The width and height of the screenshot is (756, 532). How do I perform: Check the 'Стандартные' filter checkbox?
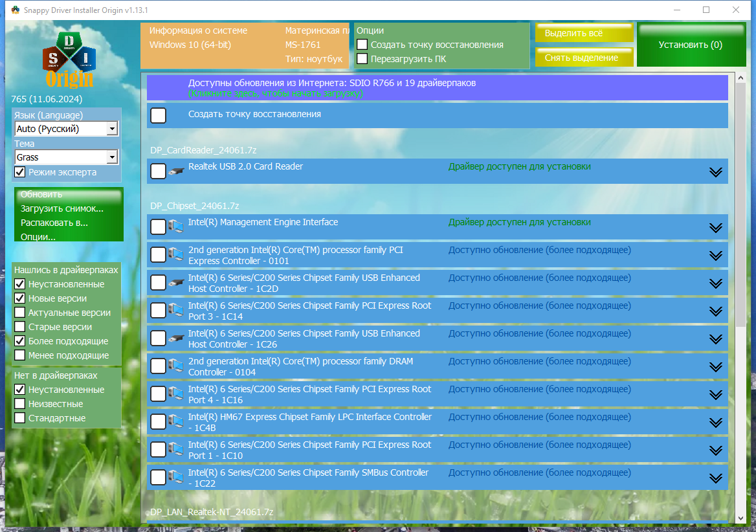coord(20,418)
